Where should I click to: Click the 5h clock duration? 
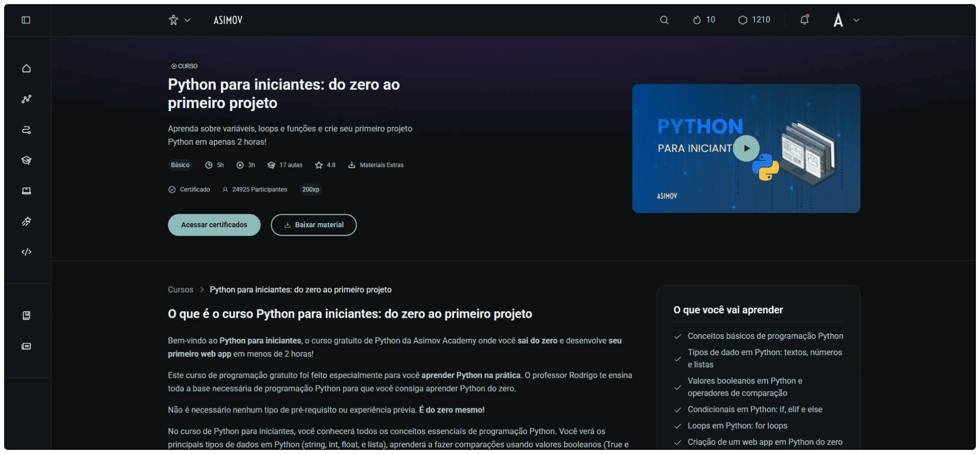(215, 165)
